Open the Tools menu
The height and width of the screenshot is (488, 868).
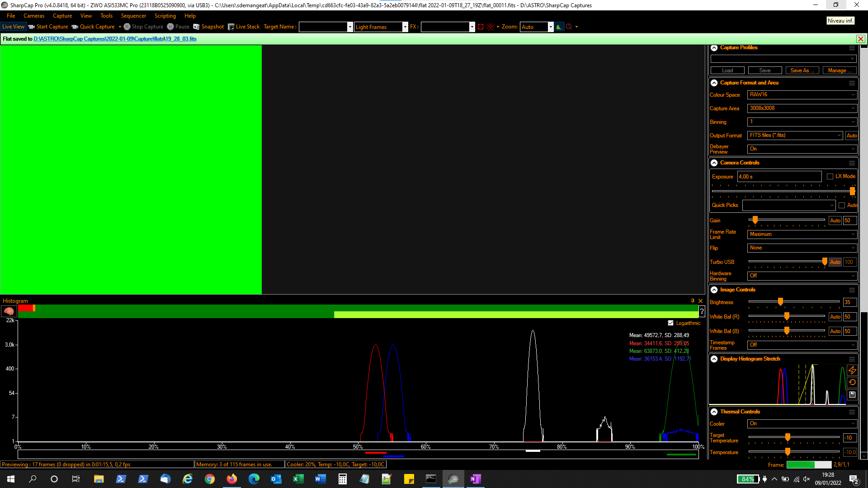(x=106, y=16)
